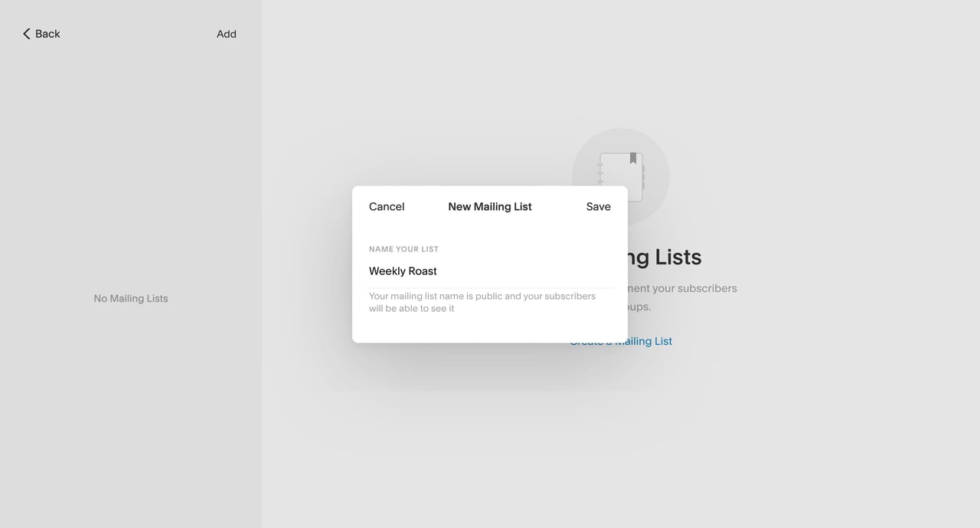The image size is (980, 528).
Task: Click the New Mailing List dialog title
Action: [490, 206]
